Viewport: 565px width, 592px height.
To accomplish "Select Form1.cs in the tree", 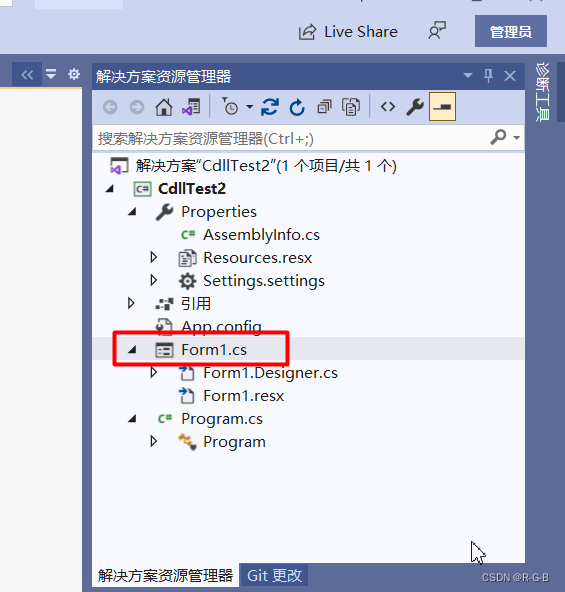I will pos(214,350).
